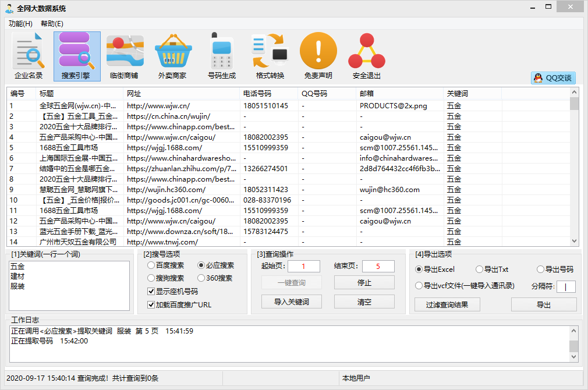588x390 pixels.
Task: Open the QQ交谈 chat
Action: [x=552, y=78]
